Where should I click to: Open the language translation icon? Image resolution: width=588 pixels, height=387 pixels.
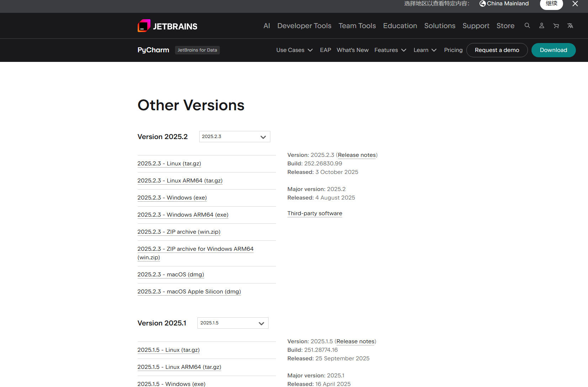(x=570, y=26)
